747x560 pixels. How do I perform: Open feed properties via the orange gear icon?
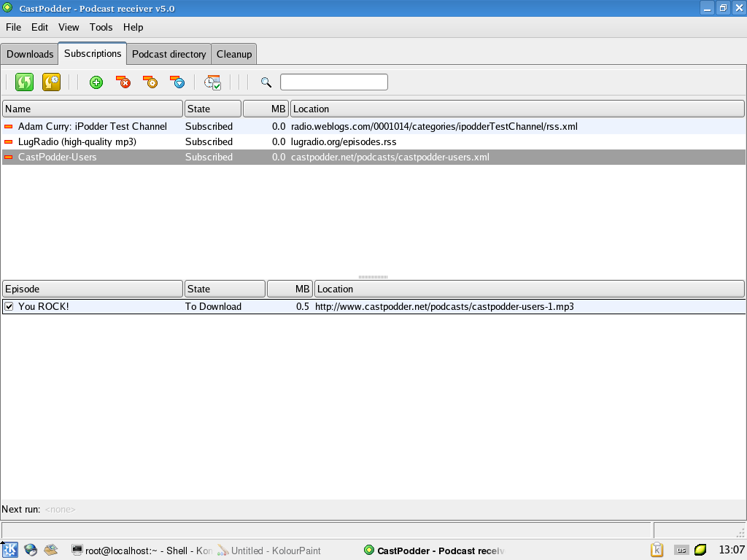[150, 82]
